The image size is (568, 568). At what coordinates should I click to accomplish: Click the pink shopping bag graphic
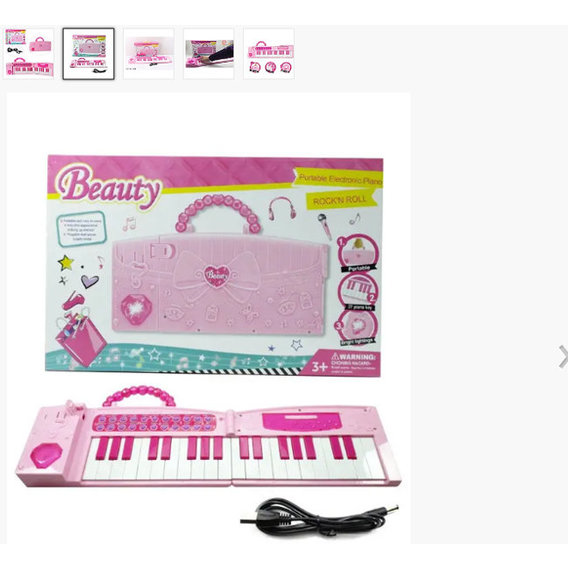click(80, 340)
